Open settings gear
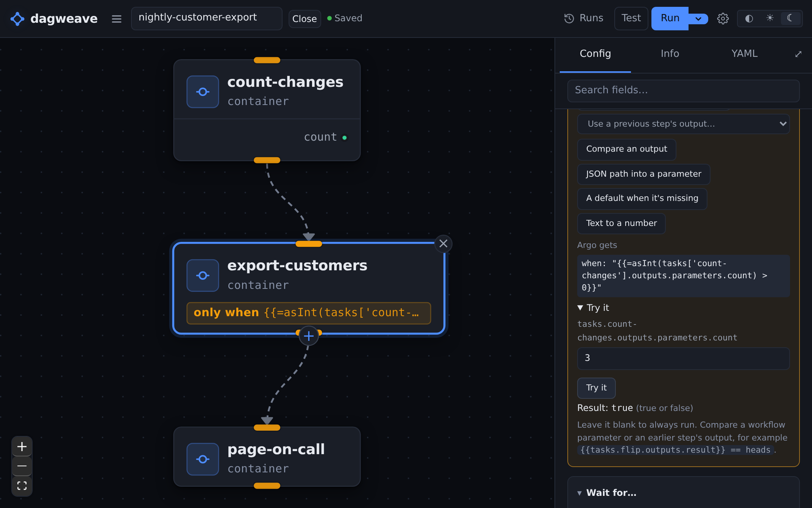Screen dimensions: 812x508 click(x=723, y=19)
